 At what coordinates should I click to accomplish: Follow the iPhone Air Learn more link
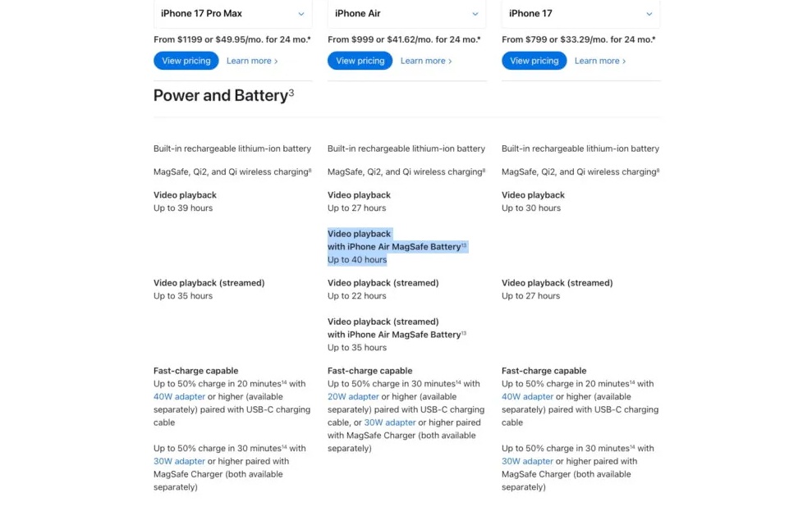pos(426,61)
